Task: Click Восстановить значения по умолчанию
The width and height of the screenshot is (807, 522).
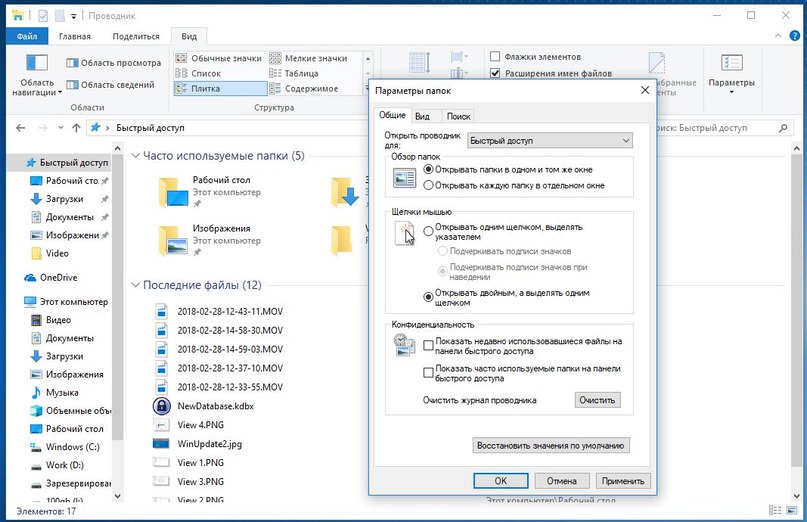Action: pos(551,445)
